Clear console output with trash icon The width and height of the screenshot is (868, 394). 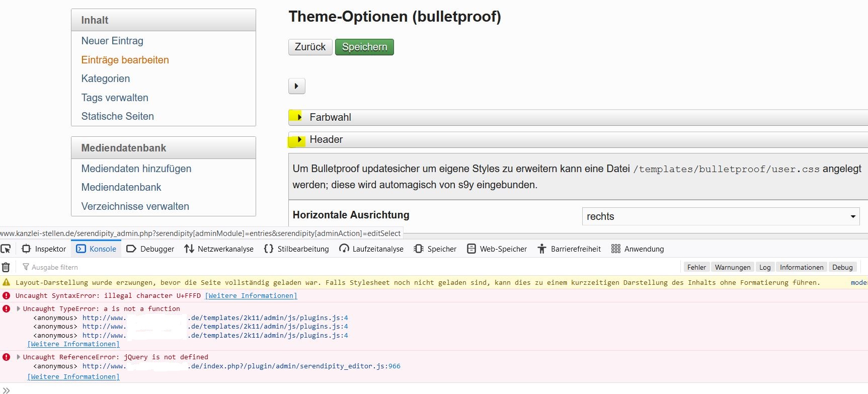tap(6, 267)
